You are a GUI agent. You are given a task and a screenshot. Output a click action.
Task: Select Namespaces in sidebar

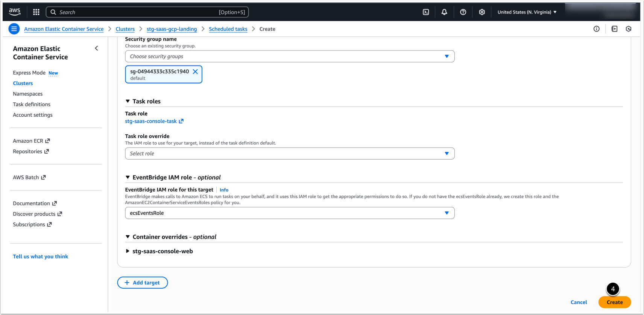pos(28,94)
